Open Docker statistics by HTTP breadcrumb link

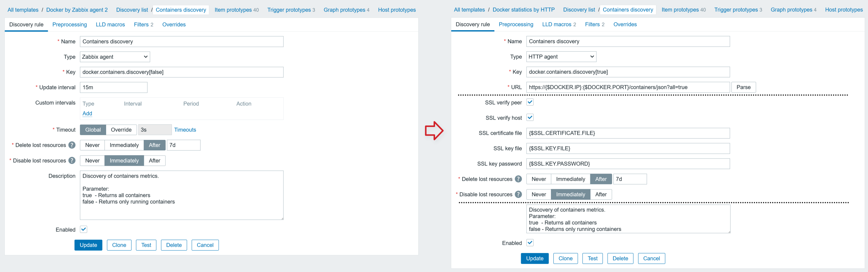(524, 10)
